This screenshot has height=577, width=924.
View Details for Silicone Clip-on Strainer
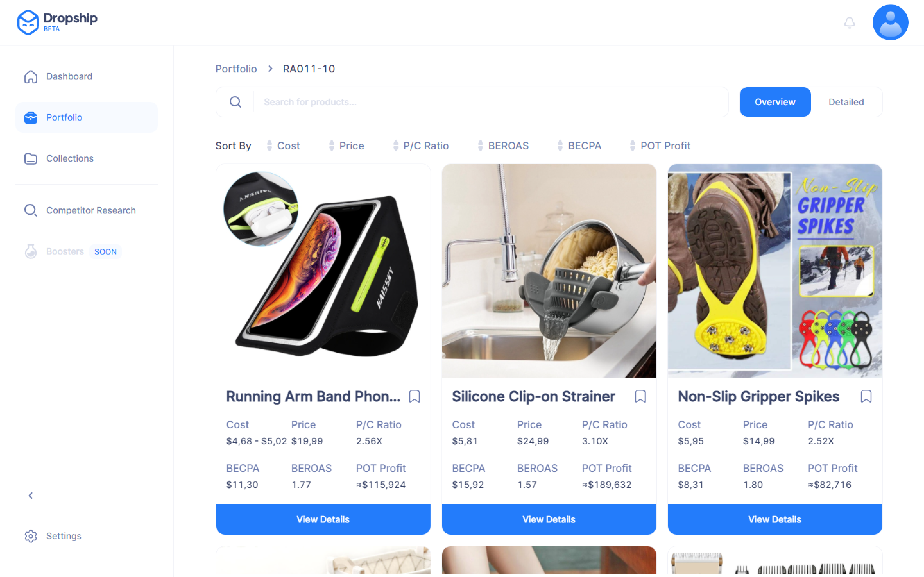pyautogui.click(x=549, y=519)
